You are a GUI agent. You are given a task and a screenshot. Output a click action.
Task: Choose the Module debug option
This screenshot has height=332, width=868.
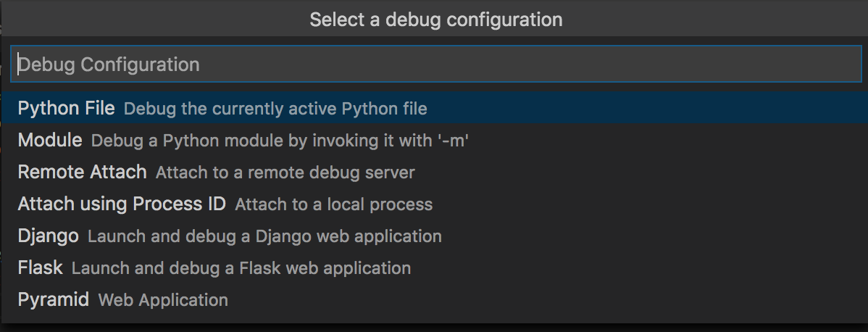(50, 141)
